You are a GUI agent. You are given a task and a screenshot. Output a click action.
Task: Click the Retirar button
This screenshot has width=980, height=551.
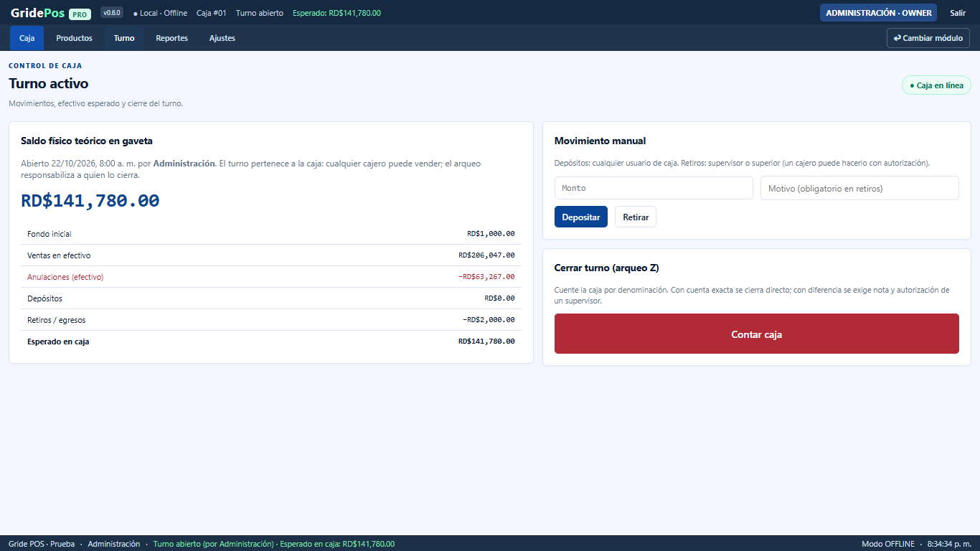pos(636,217)
